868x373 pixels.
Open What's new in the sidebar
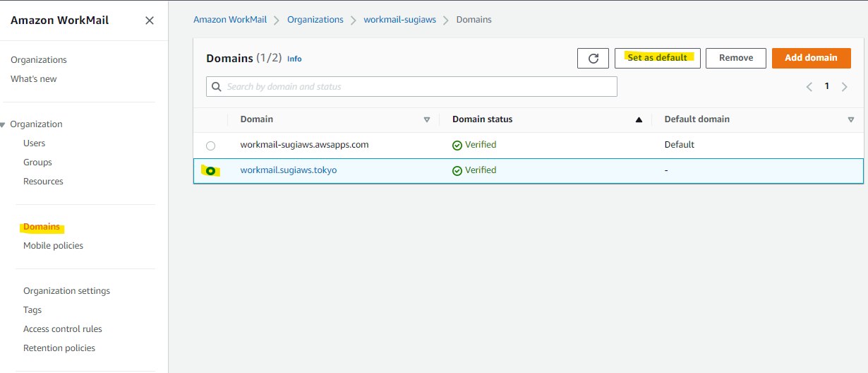(x=34, y=79)
